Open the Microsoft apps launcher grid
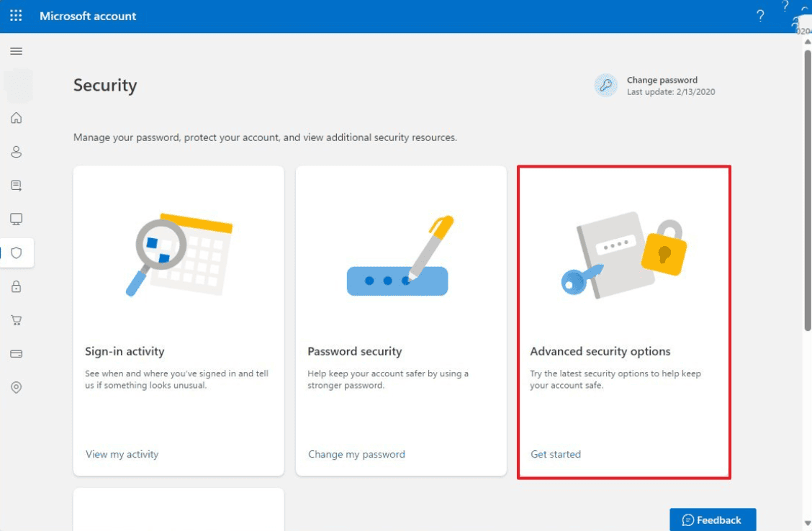 [16, 15]
